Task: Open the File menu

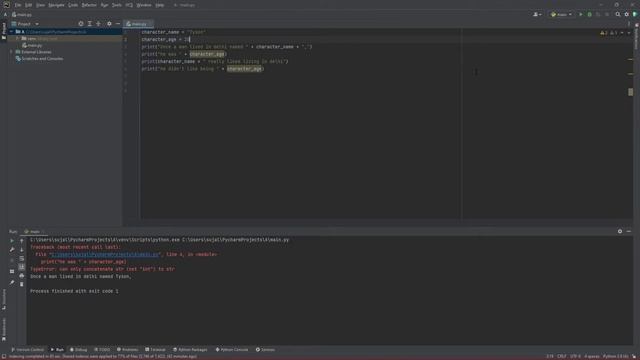Action: point(18,5)
